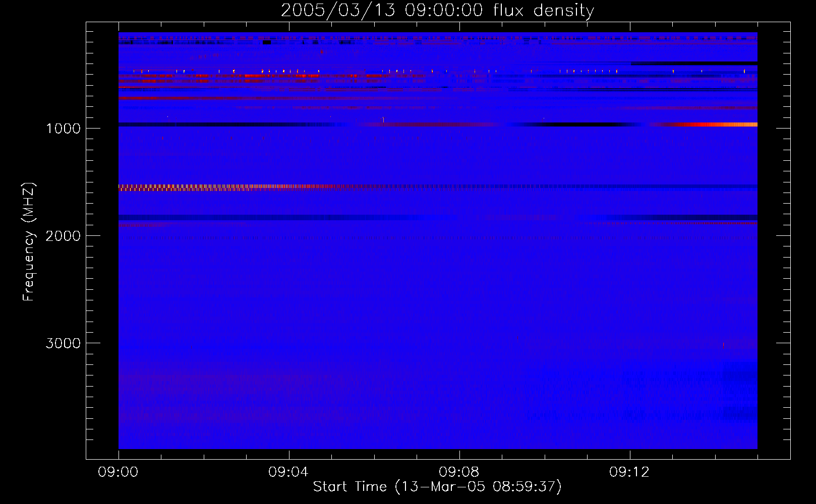Click the plot title "2005/03/13 09:00:00 flux density"
Screen dimensions: 816x504
[437, 10]
